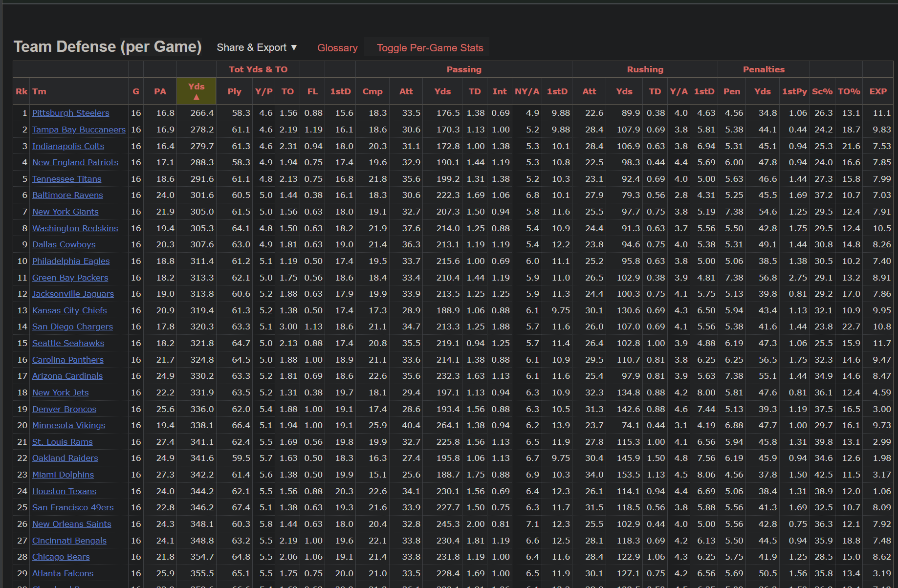
Task: Go to the Tennessee Titans link
Action: [67, 179]
